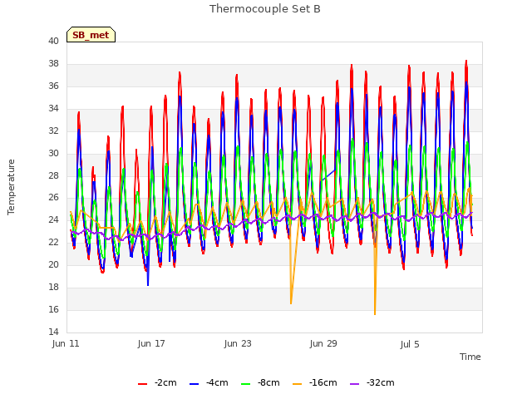The height and width of the screenshot is (399, 532).
Task: Click the blue -4cm legend swatch
Action: 194,384
